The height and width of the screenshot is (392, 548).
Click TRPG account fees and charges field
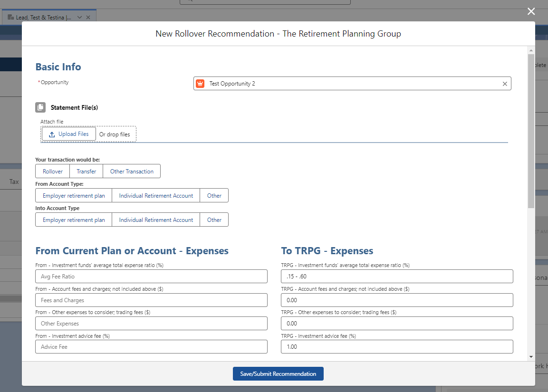[397, 300]
